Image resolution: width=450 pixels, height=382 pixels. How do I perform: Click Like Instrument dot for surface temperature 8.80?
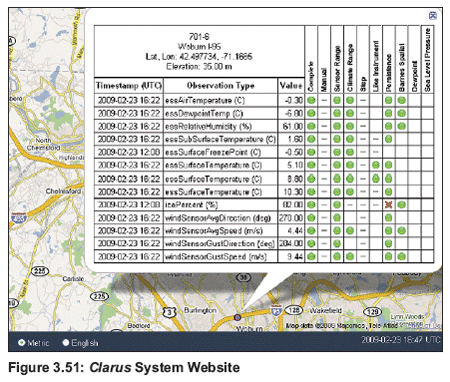tap(376, 179)
